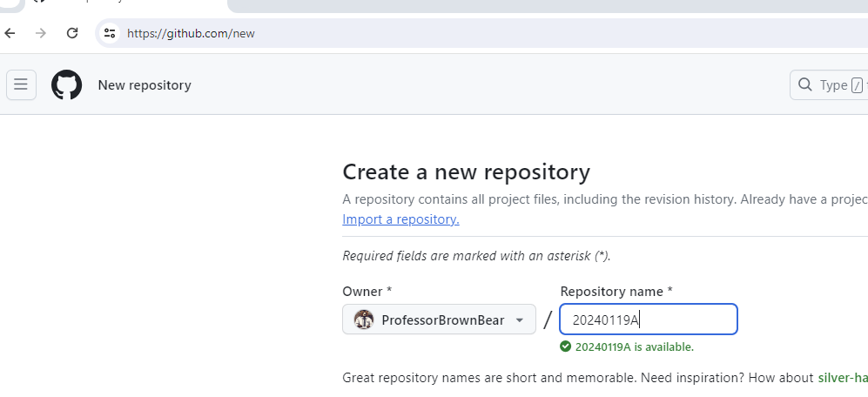868x397 pixels.
Task: Click the "New repository" header title
Action: tap(145, 85)
